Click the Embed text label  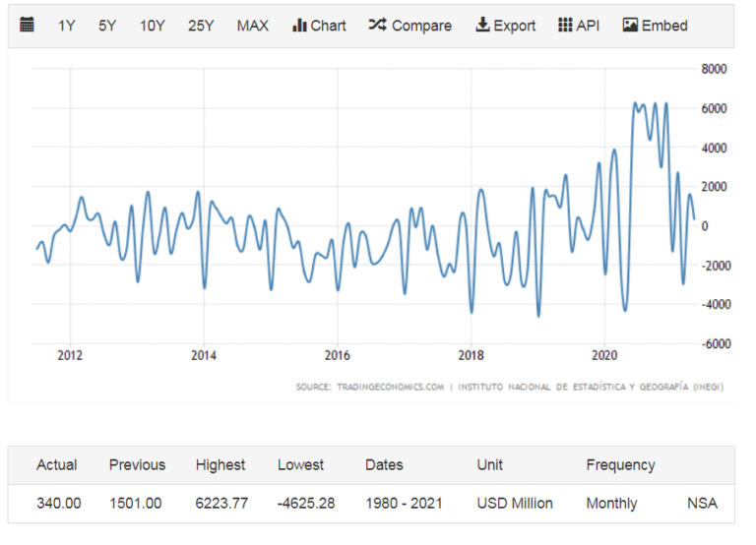(664, 26)
